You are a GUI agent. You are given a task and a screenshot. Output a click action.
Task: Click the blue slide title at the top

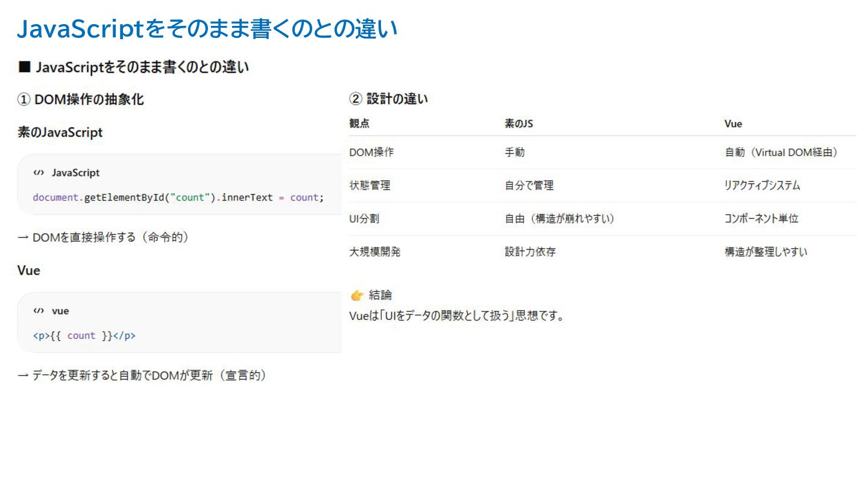(207, 29)
